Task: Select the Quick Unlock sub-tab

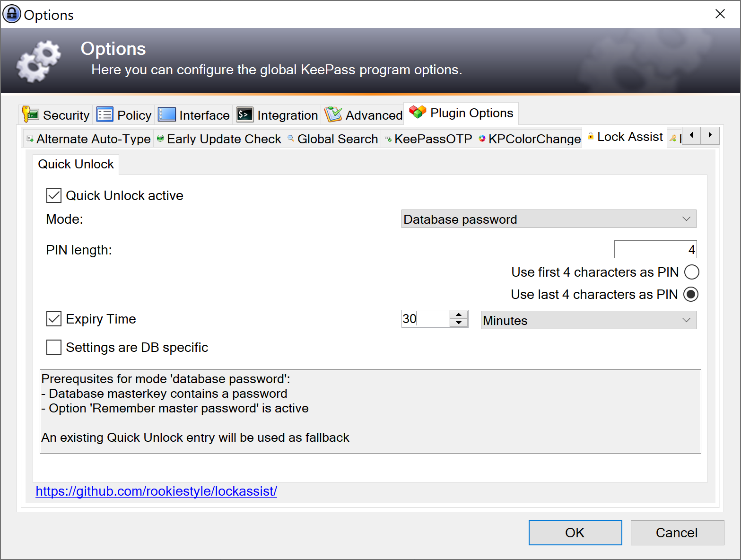Action: (x=76, y=164)
